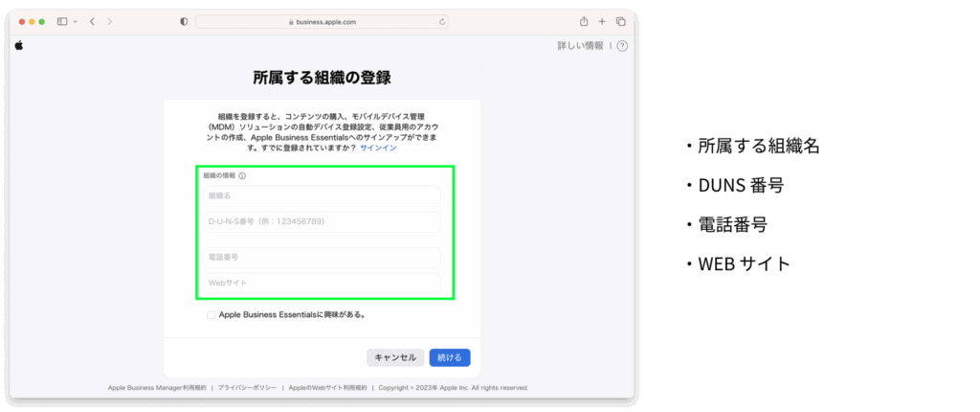980x412 pixels.
Task: Click the 詳しい情報 link
Action: pos(580,46)
